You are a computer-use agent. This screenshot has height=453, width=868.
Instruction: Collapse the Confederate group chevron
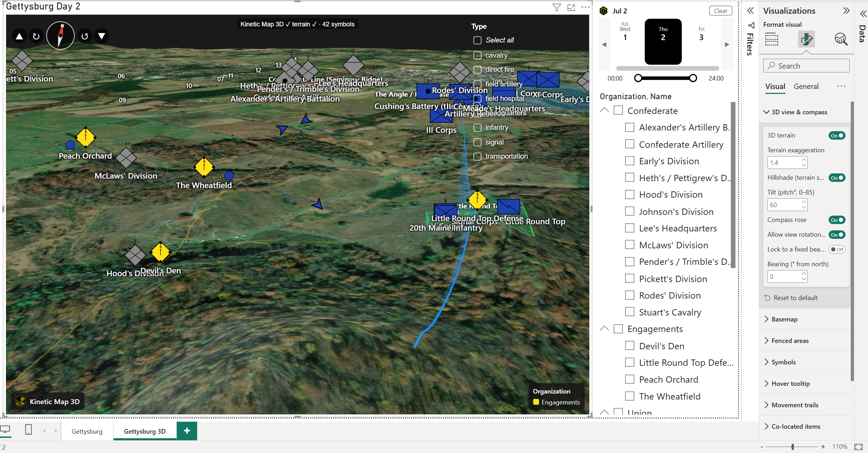click(x=604, y=110)
